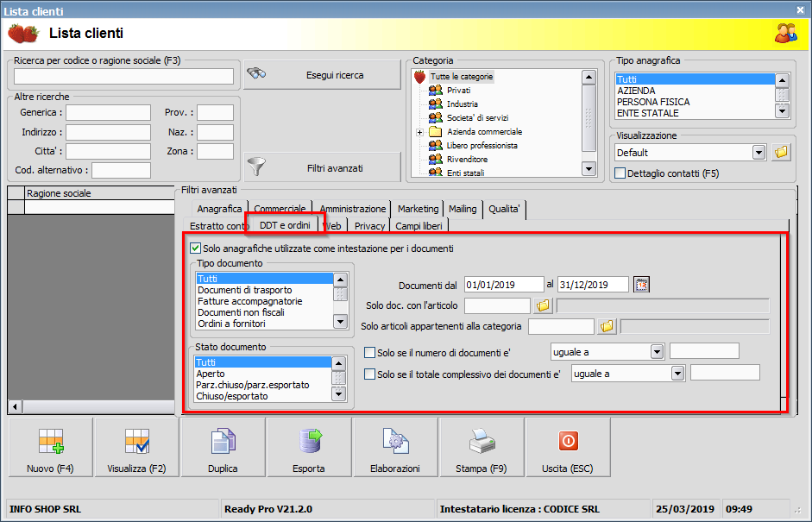Select 'Documenti non fiscali' in Tipo documento
Screen dimensions: 812x522
264,312
